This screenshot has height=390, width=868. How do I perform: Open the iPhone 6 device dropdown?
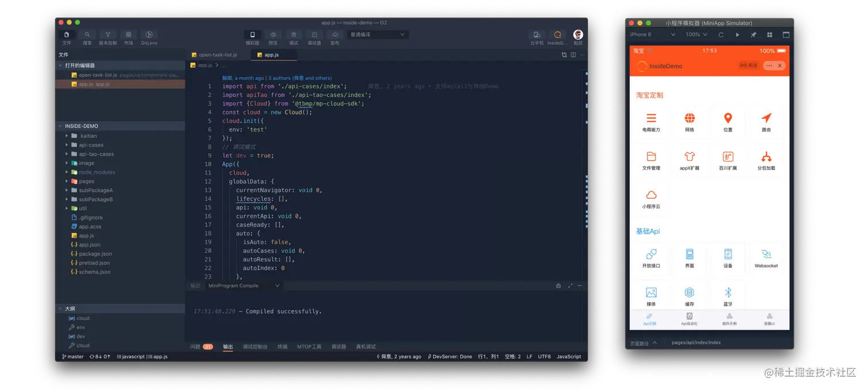click(653, 34)
